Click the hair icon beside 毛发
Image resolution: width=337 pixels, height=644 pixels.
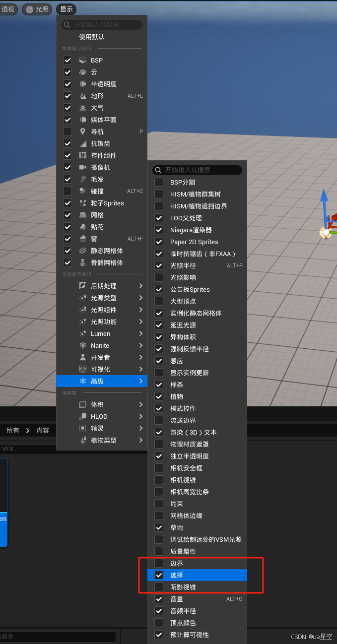pos(83,179)
